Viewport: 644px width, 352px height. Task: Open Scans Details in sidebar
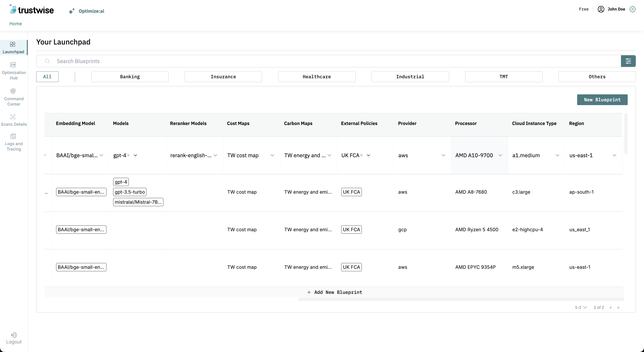pos(13,120)
